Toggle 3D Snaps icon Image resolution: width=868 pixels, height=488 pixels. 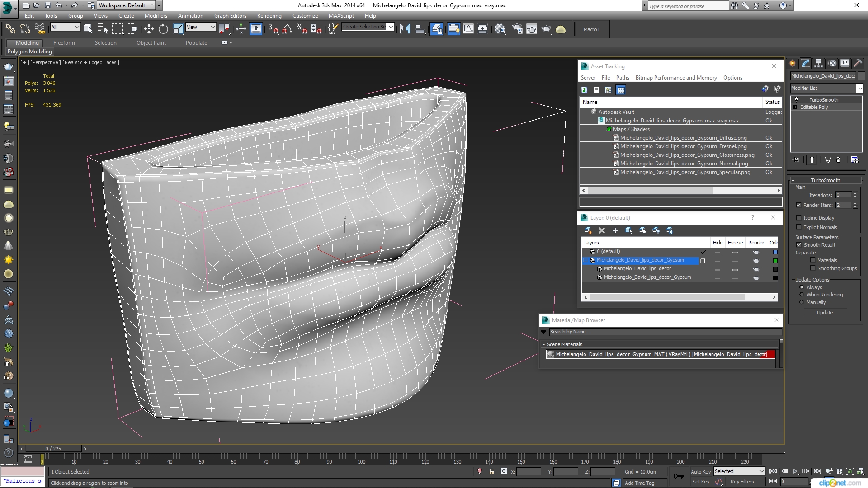tap(273, 29)
